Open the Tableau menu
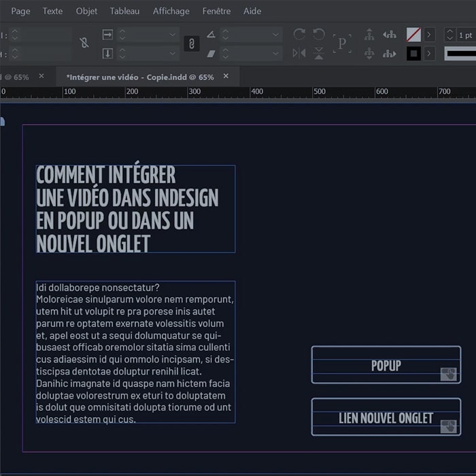Image resolution: width=476 pixels, height=476 pixels. [124, 12]
